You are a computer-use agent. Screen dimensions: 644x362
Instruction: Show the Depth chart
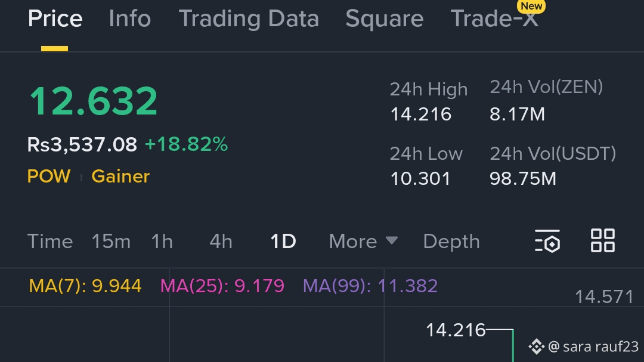(x=451, y=241)
